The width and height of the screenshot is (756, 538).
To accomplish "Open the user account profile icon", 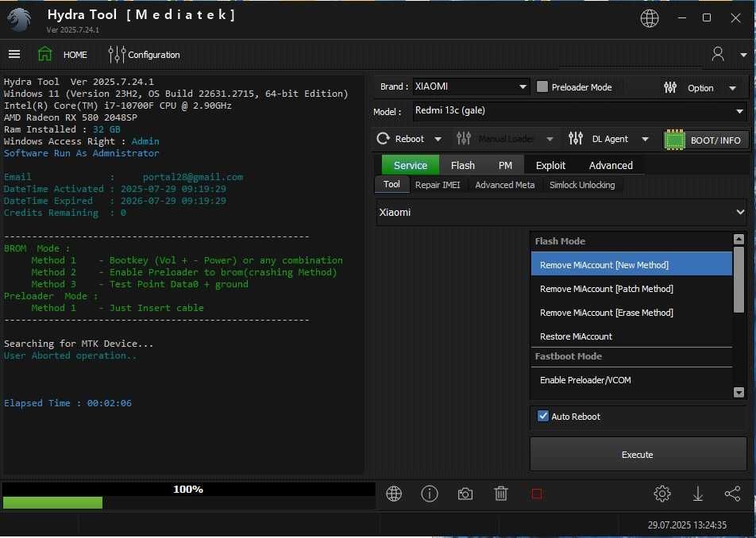I will (718, 54).
